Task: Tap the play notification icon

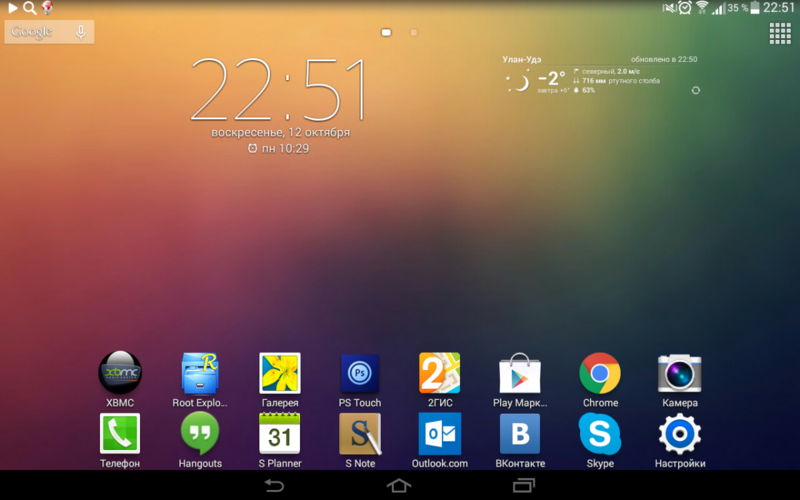Action: point(13,8)
